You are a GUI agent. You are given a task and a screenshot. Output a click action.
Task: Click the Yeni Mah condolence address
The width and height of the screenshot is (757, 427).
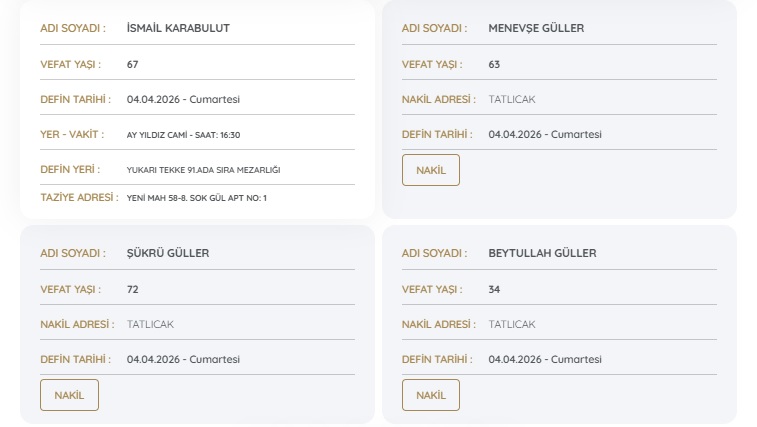pyautogui.click(x=197, y=198)
